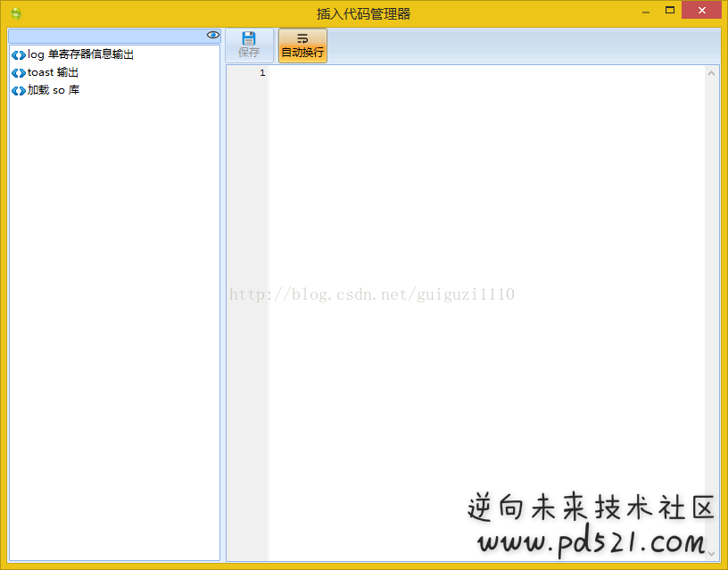Click the editor scrollbar up arrow
Screen dimensions: 728x570
(711, 73)
